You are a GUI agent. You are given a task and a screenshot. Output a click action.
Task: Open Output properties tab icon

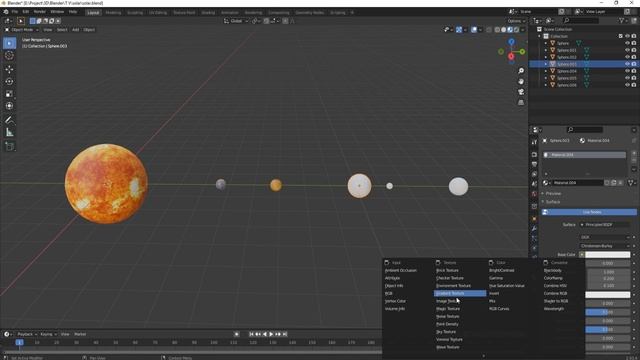pos(534,164)
